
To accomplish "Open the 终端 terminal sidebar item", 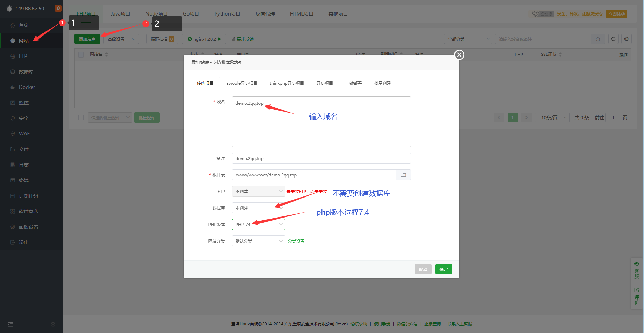I will coord(23,180).
